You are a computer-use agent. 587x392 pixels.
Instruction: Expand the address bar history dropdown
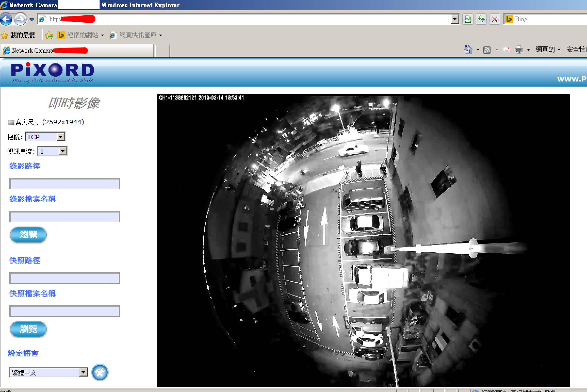tap(455, 19)
